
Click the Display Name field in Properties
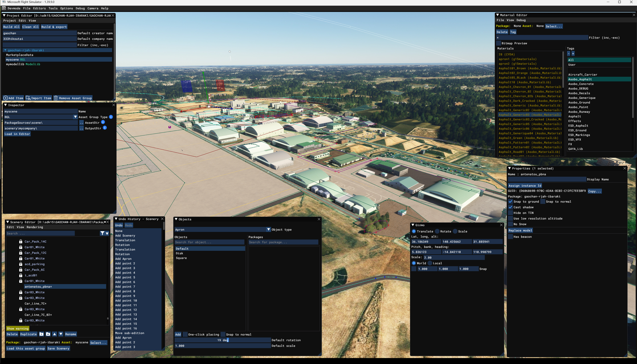pyautogui.click(x=547, y=179)
